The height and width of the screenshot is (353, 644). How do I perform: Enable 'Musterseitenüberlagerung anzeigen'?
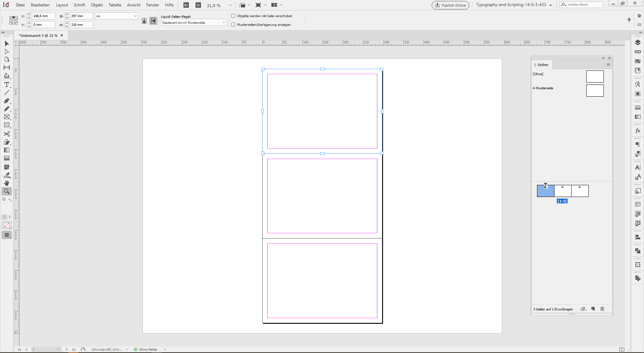point(233,24)
